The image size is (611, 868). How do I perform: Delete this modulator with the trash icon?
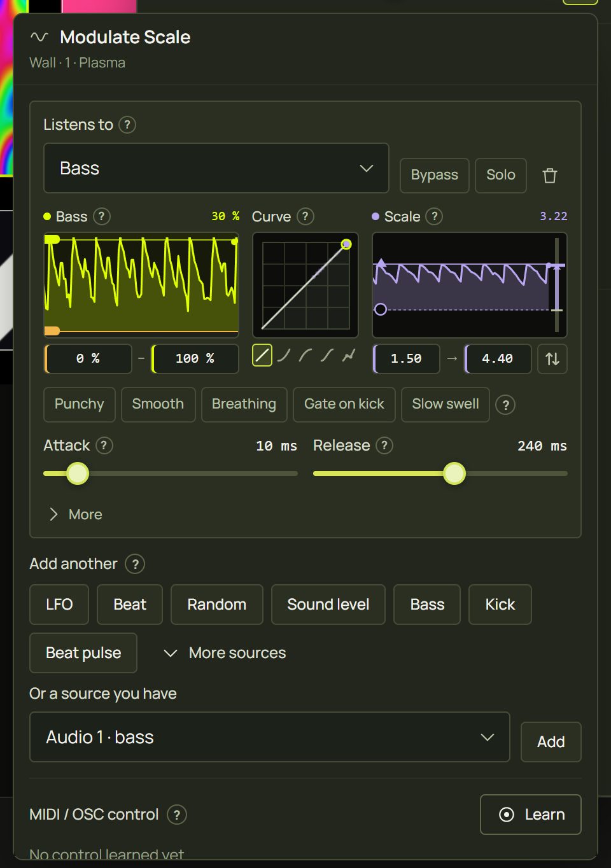point(550,176)
